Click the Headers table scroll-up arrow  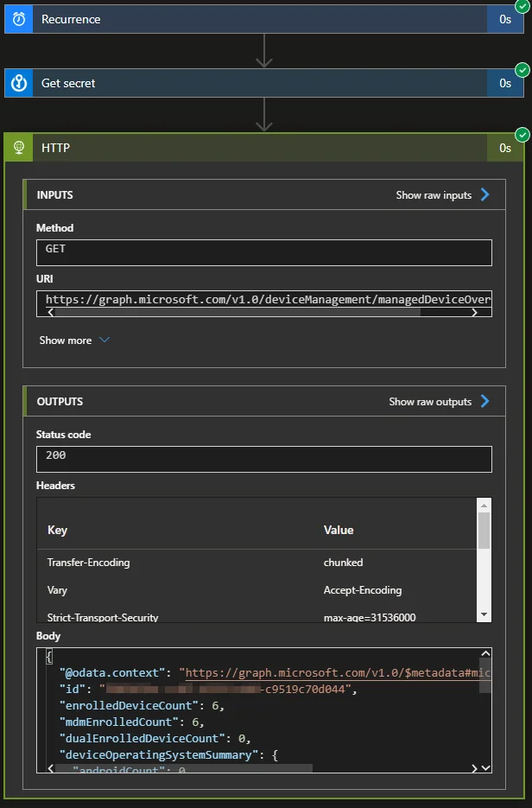[484, 505]
